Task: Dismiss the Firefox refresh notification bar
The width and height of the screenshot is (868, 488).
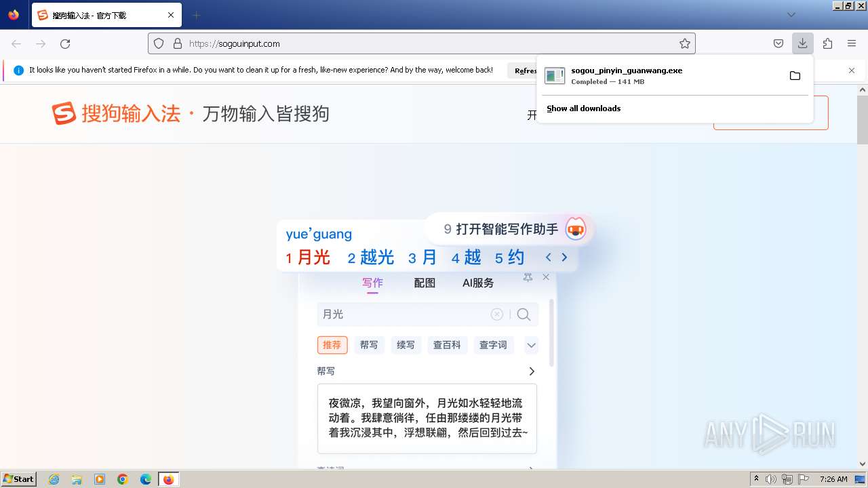Action: click(852, 70)
